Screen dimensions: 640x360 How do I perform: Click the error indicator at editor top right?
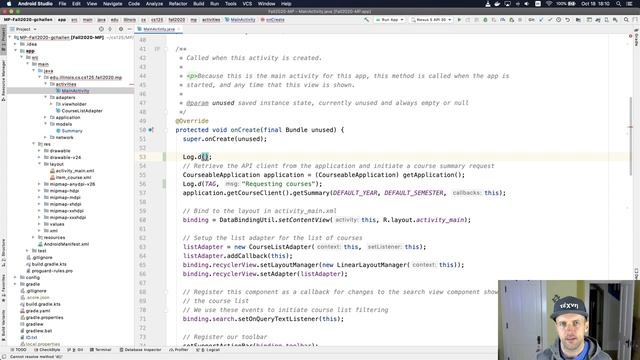pos(630,37)
